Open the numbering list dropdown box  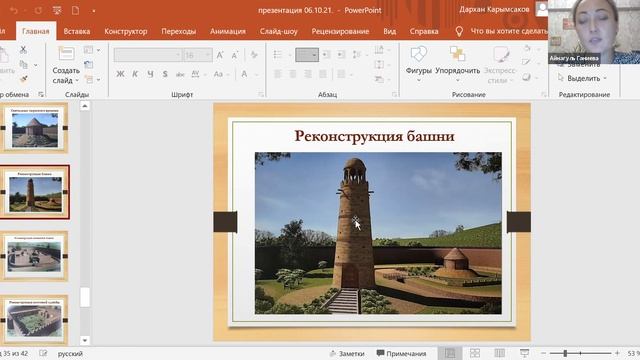pyautogui.click(x=307, y=55)
